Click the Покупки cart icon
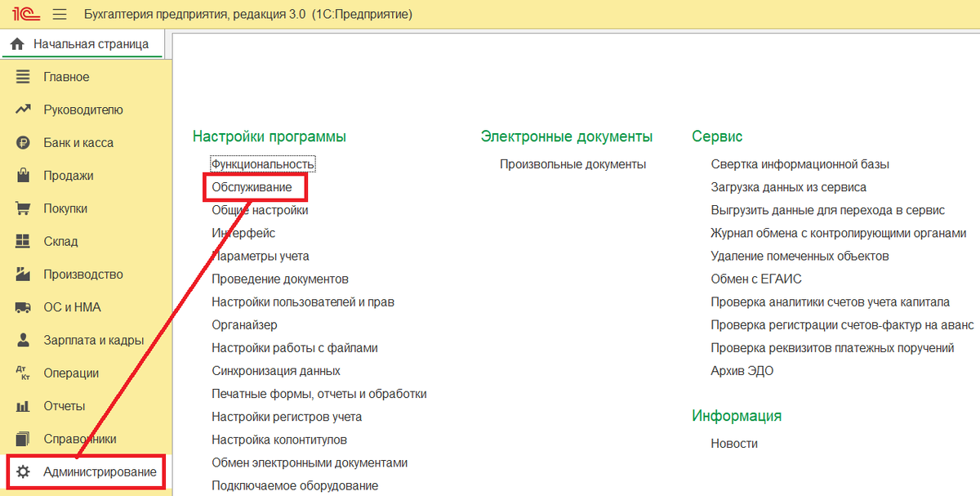 23,208
